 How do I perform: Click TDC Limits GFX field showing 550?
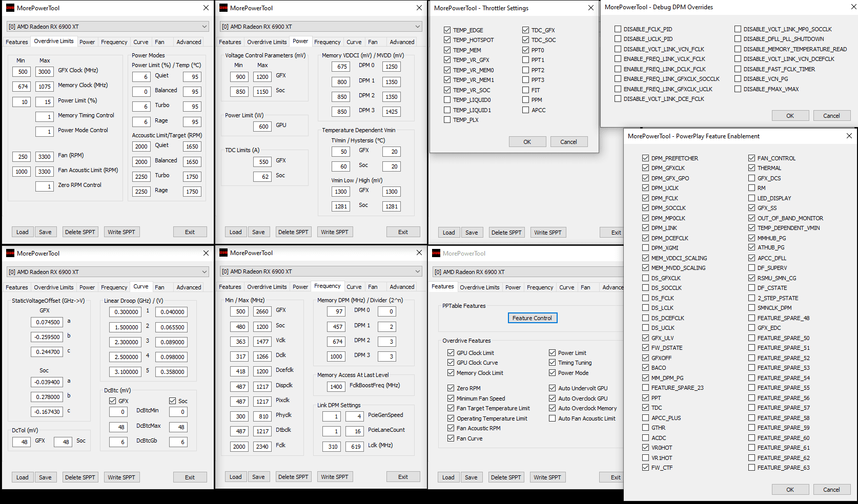tap(262, 162)
